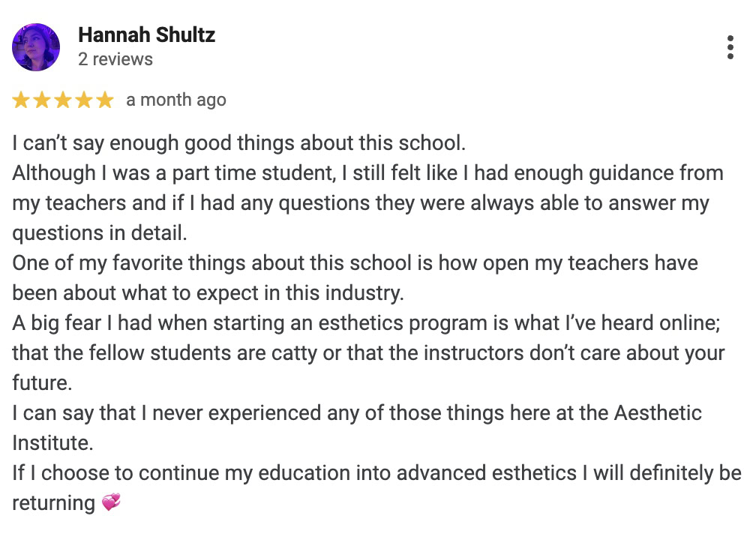Open the three-dot review options menu
The image size is (756, 534).
coord(730,47)
